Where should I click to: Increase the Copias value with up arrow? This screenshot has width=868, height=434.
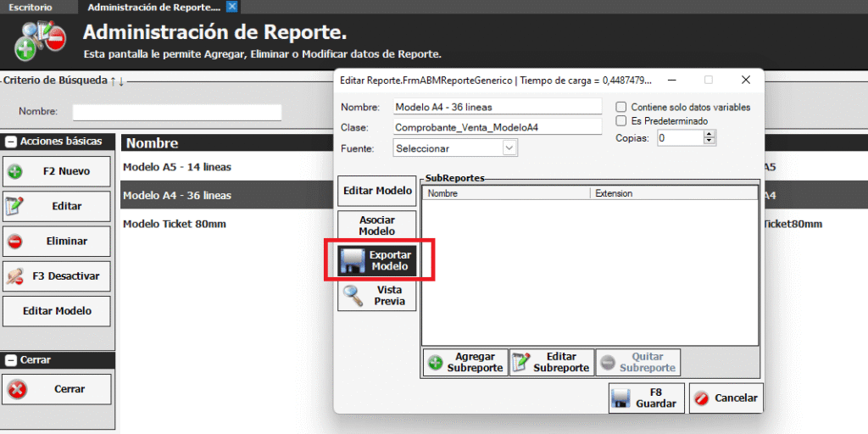click(710, 134)
